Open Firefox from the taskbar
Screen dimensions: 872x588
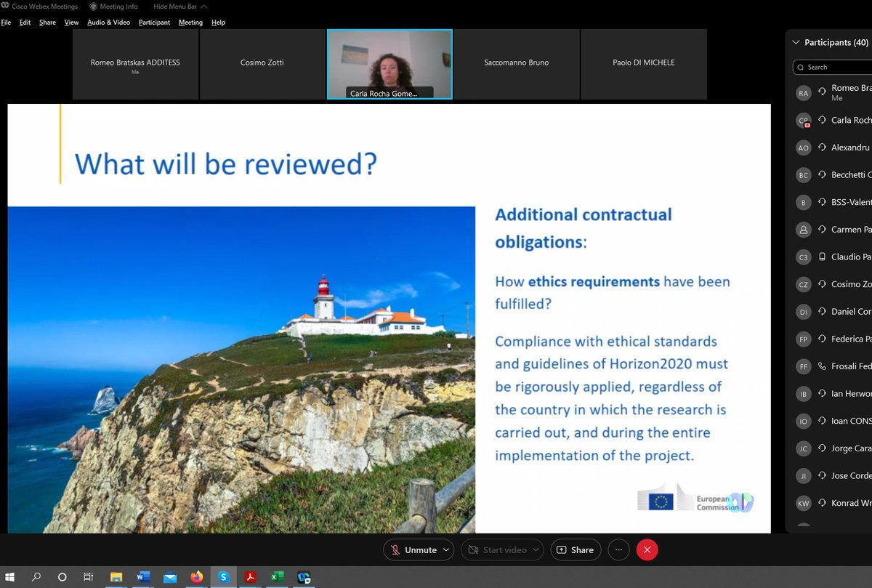(196, 578)
